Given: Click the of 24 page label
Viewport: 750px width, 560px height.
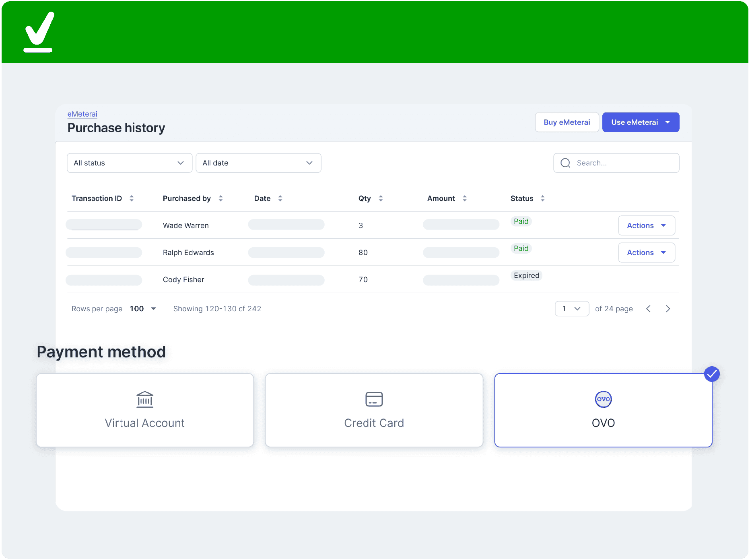Looking at the screenshot, I should (x=614, y=309).
